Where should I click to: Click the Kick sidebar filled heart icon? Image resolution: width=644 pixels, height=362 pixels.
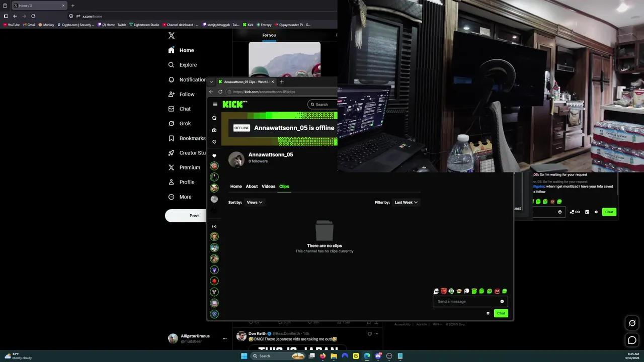(214, 156)
